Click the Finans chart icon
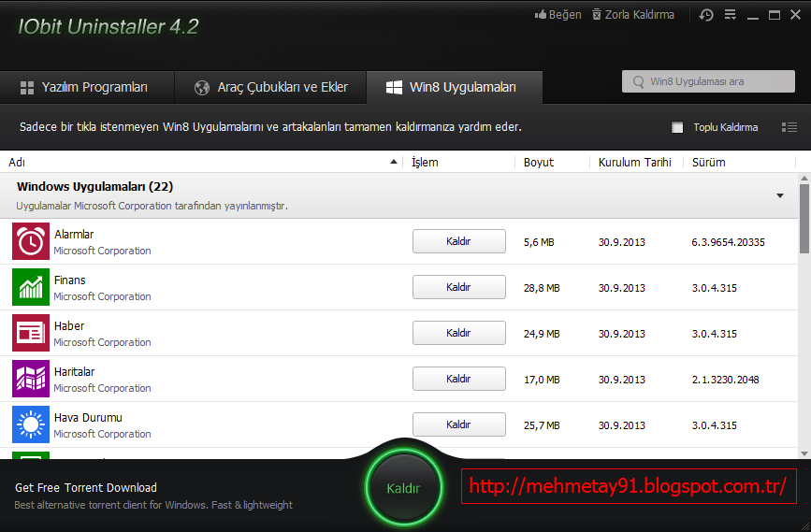811x532 pixels. (31, 287)
